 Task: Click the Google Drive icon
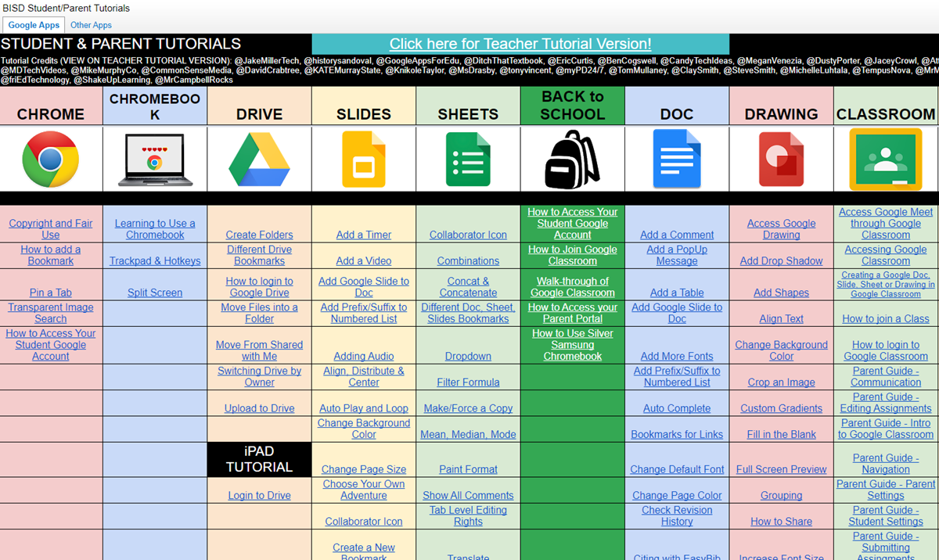tap(259, 159)
